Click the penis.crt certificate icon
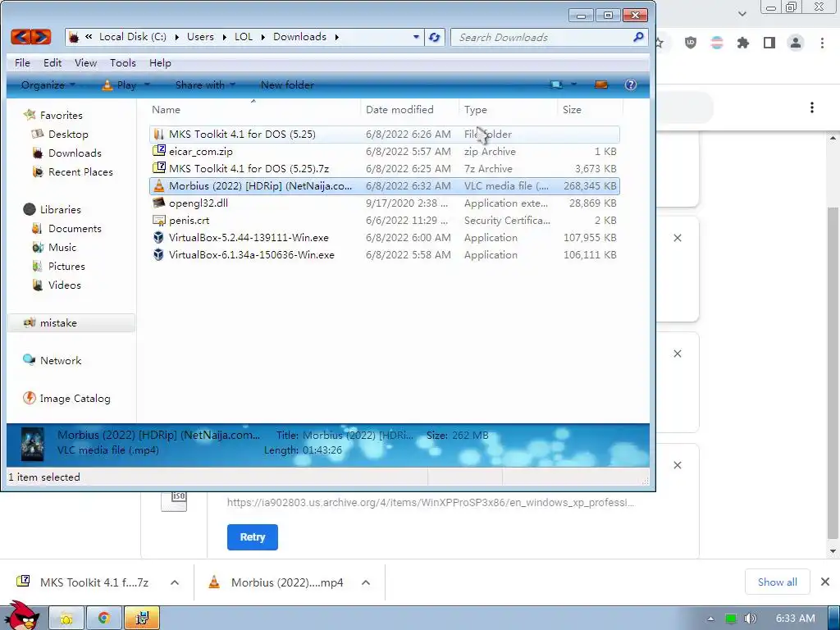Screen dimensions: 840x630 [158, 220]
